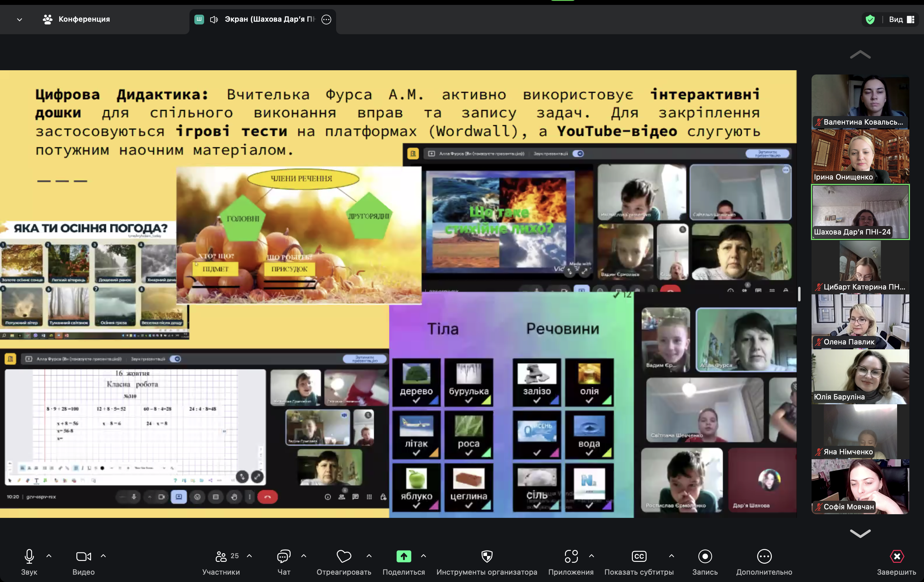Open Инструменты организатора shield icon
The width and height of the screenshot is (924, 582).
point(486,556)
